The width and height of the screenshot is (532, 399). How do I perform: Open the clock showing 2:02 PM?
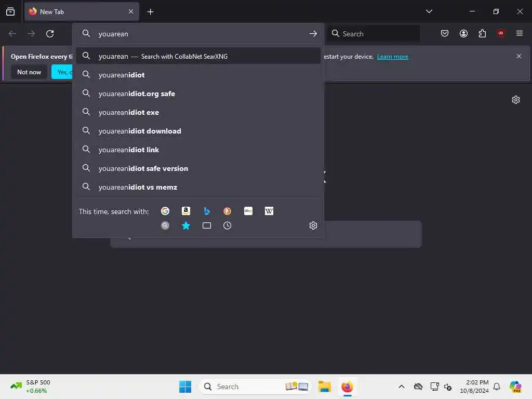[x=474, y=387]
